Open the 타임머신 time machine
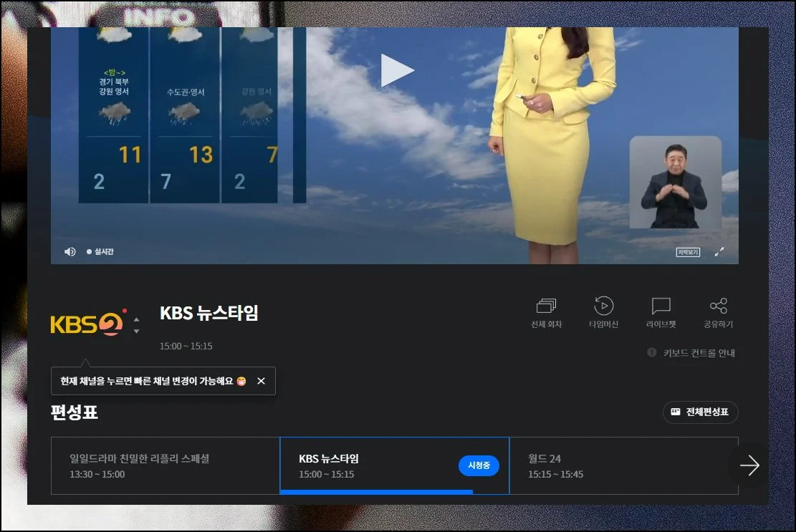The height and width of the screenshot is (532, 796). [x=603, y=313]
